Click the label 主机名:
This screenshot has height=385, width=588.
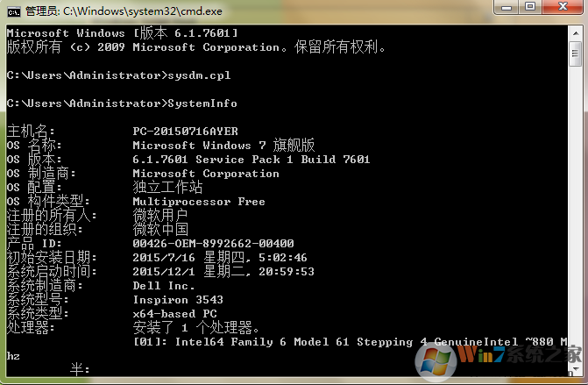tap(31, 131)
